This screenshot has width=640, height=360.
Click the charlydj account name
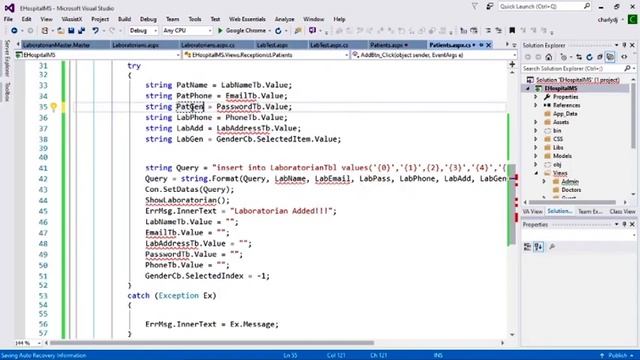[x=607, y=19]
